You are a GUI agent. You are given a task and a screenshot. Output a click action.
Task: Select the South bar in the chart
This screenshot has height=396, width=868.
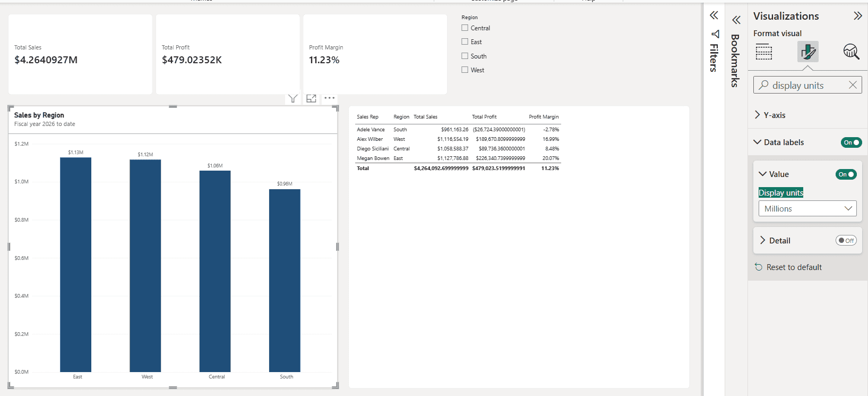coord(285,281)
